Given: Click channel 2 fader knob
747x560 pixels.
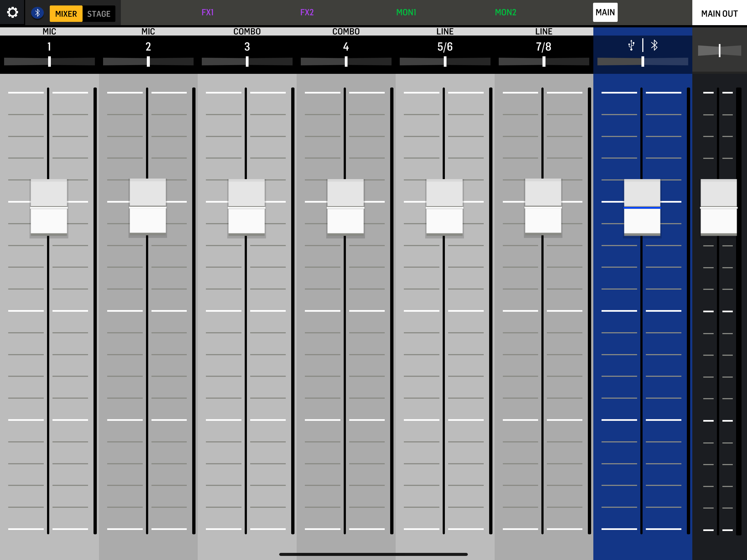Looking at the screenshot, I should 148,206.
